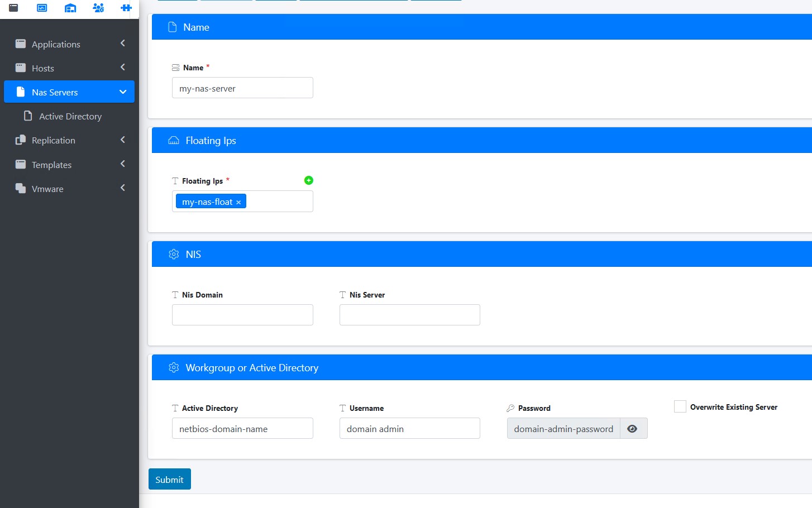Image resolution: width=812 pixels, height=508 pixels.
Task: Click the Name section page icon
Action: click(173, 27)
